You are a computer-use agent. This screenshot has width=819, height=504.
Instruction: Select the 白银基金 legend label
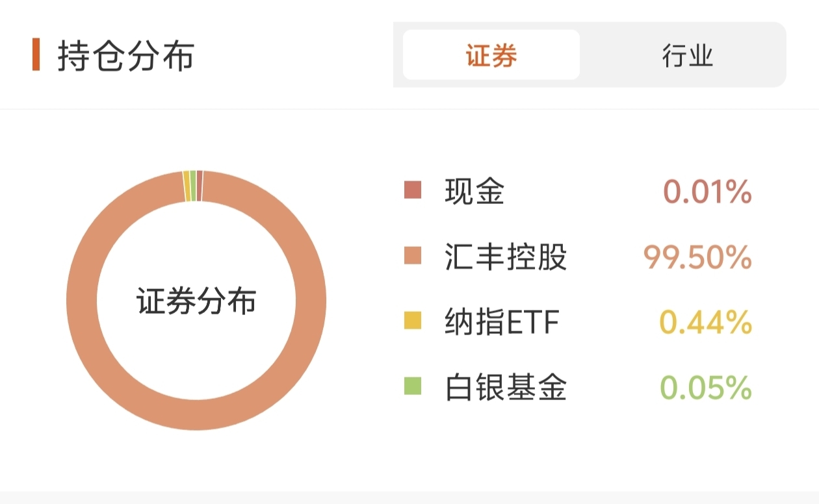pyautogui.click(x=506, y=388)
